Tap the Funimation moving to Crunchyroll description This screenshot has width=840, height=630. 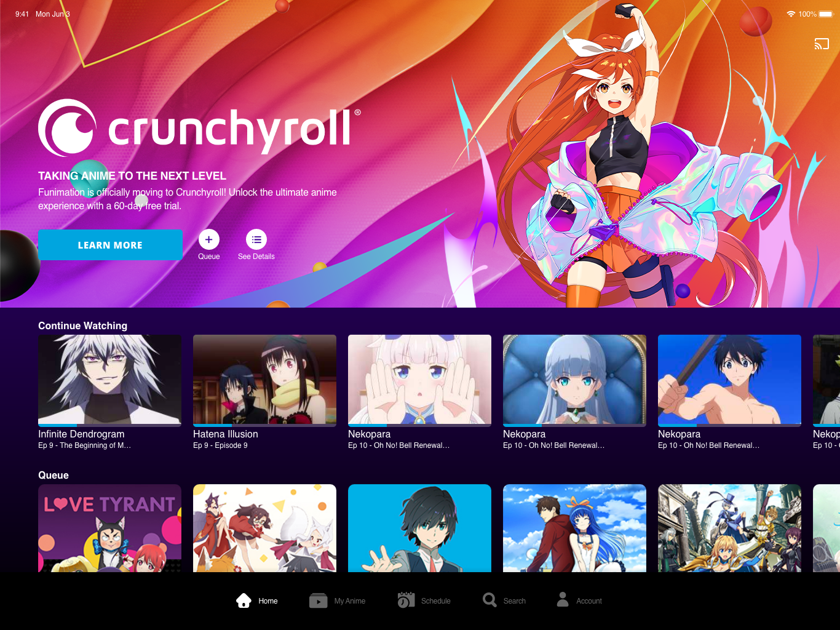[188, 199]
